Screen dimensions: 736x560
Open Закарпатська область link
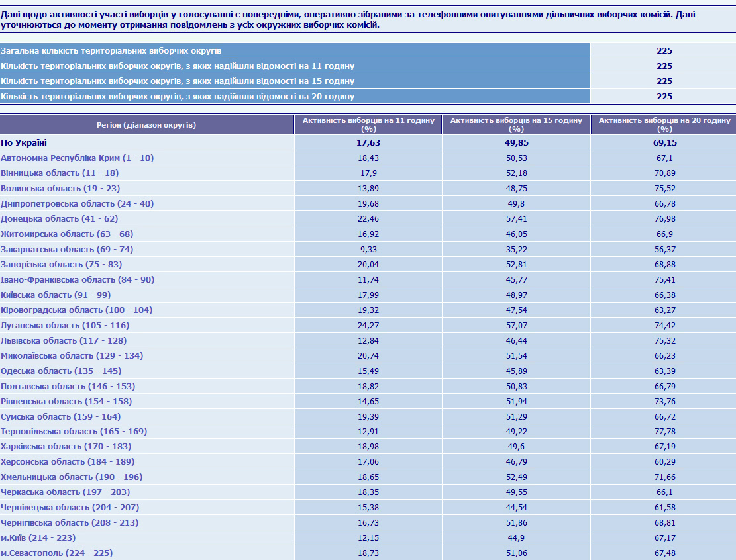(x=67, y=250)
